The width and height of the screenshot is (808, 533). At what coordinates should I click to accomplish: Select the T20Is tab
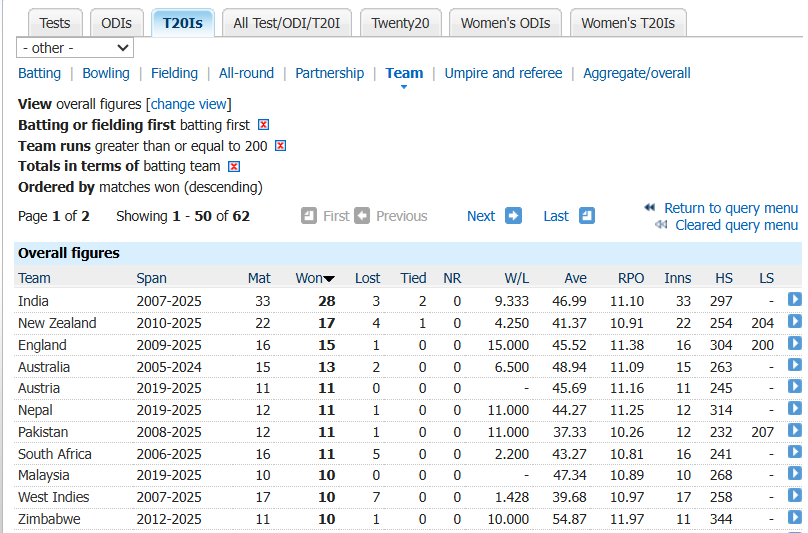tap(183, 23)
